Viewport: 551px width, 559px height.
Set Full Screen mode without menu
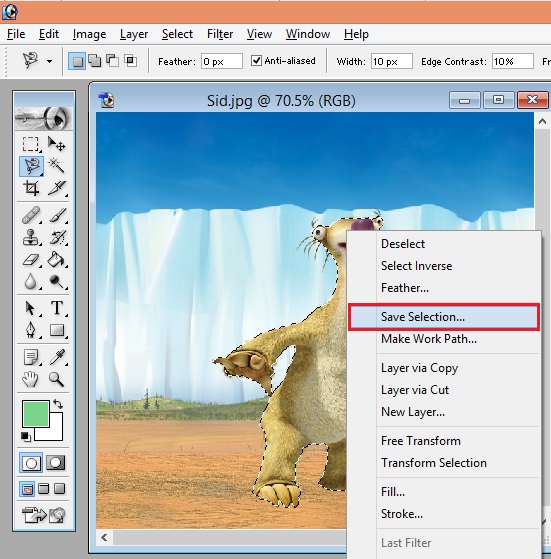coord(60,489)
